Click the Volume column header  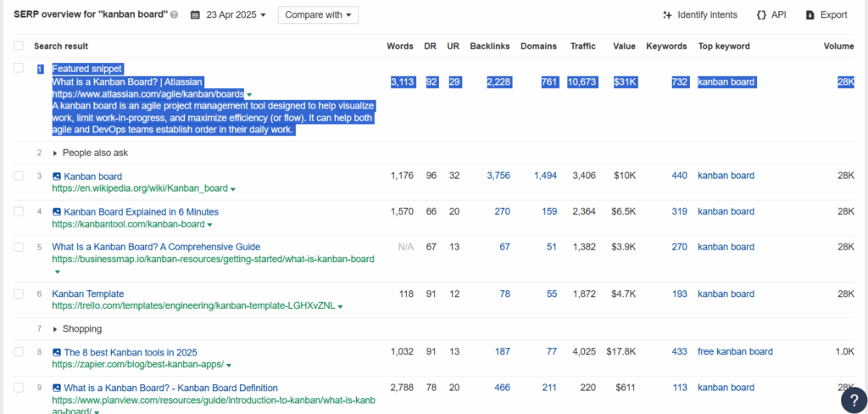[x=838, y=46]
